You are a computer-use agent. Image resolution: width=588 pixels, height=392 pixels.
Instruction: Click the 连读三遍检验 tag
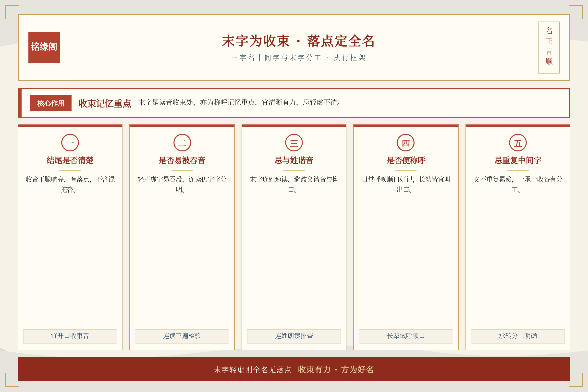[x=182, y=336]
